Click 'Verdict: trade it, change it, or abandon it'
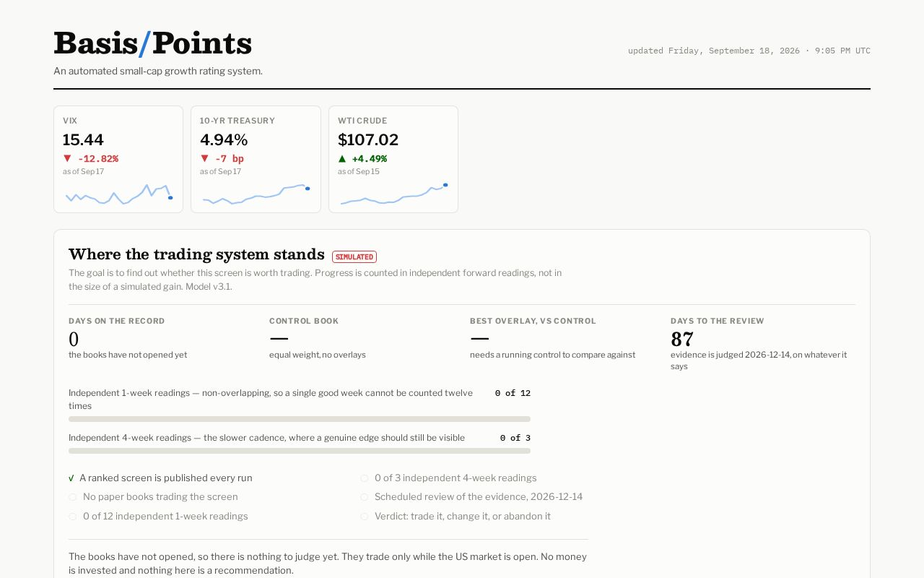 click(463, 517)
